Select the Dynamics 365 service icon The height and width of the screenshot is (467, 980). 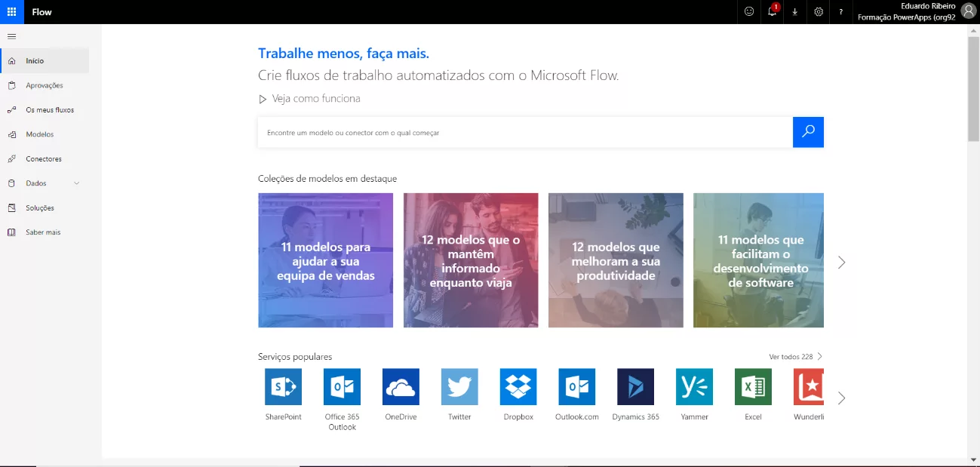[635, 387]
